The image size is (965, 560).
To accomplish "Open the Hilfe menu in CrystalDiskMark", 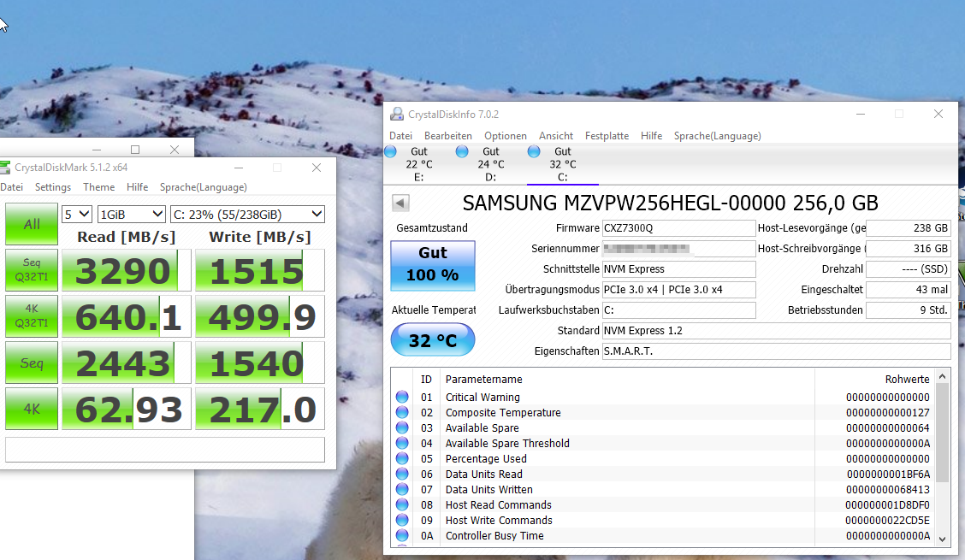I will [x=137, y=187].
